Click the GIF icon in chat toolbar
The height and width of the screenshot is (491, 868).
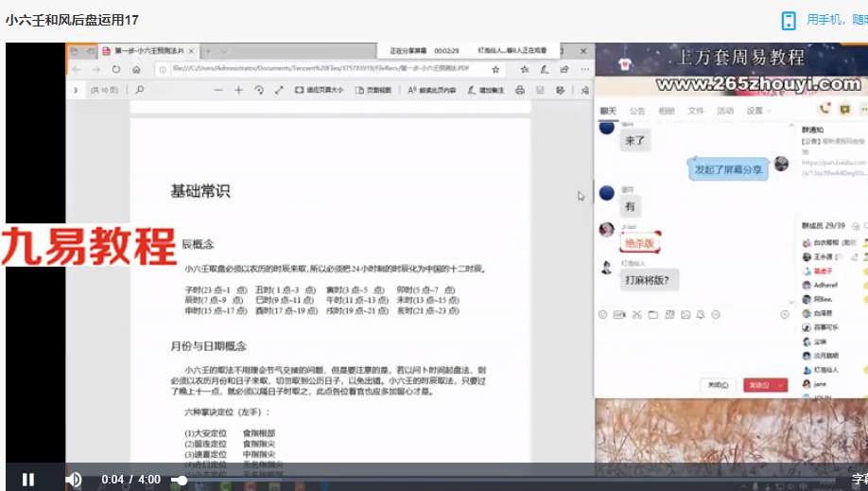click(x=619, y=315)
